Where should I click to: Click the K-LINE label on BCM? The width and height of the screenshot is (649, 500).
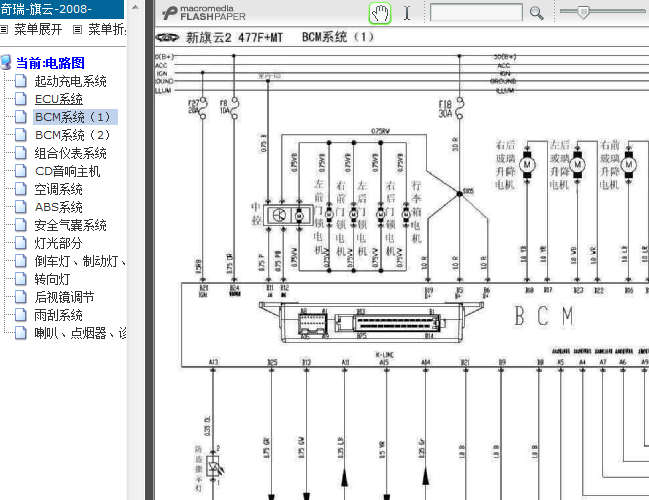click(385, 355)
